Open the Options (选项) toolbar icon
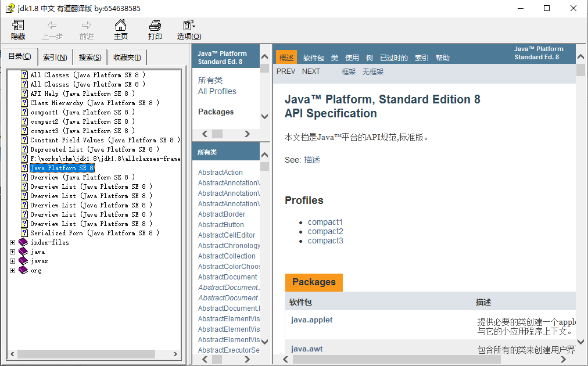 [x=189, y=26]
